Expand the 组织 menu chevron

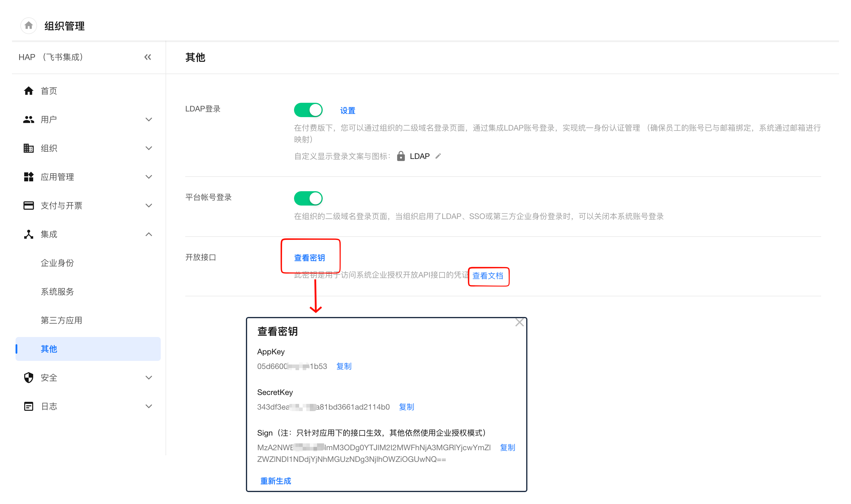149,148
